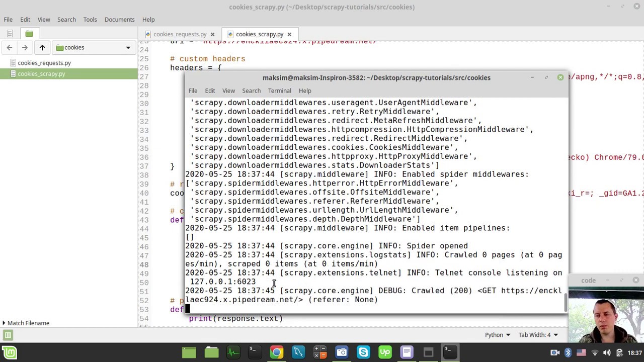Open Bluetooth tray icon
644x362 pixels.
568,352
